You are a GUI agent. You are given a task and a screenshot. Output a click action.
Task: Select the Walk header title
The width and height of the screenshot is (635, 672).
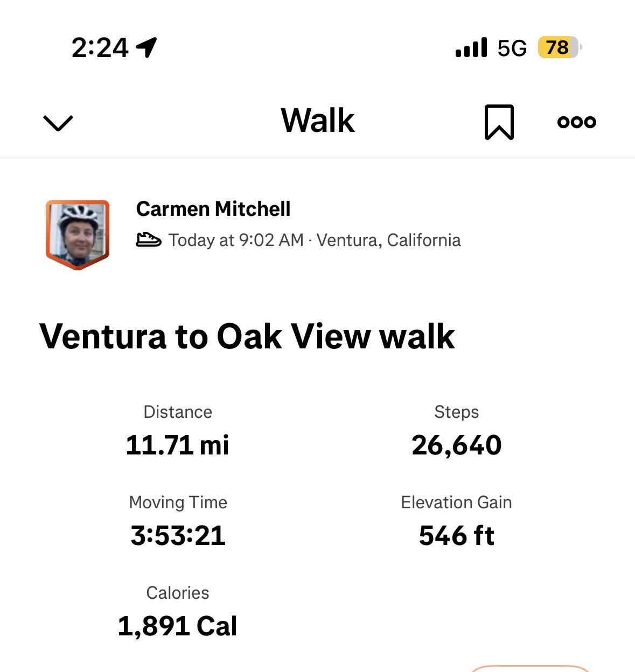[x=318, y=121]
